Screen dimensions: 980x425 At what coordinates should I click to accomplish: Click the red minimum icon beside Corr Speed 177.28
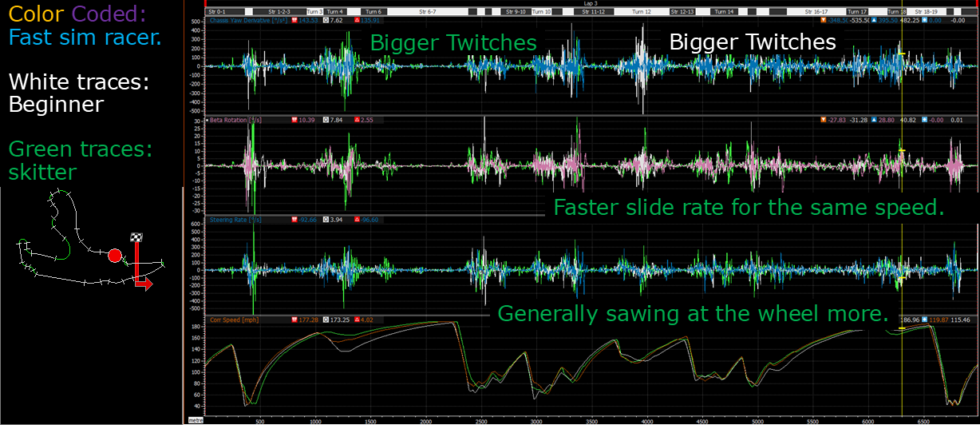coord(294,320)
